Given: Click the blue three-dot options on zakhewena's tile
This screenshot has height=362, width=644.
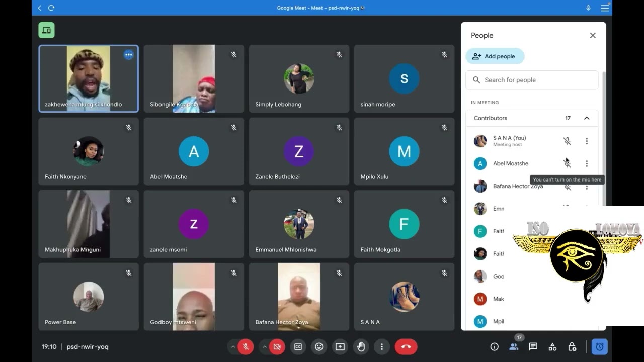Looking at the screenshot, I should click(x=129, y=55).
